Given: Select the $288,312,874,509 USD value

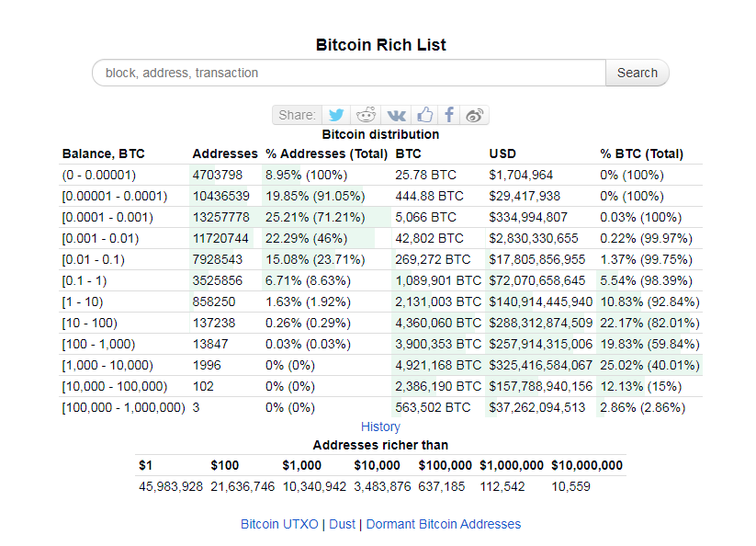Looking at the screenshot, I should pyautogui.click(x=540, y=324).
